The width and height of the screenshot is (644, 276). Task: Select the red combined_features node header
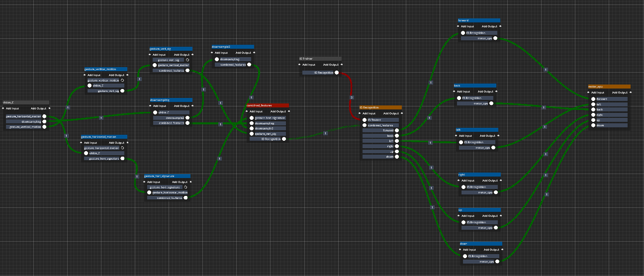pos(268,105)
